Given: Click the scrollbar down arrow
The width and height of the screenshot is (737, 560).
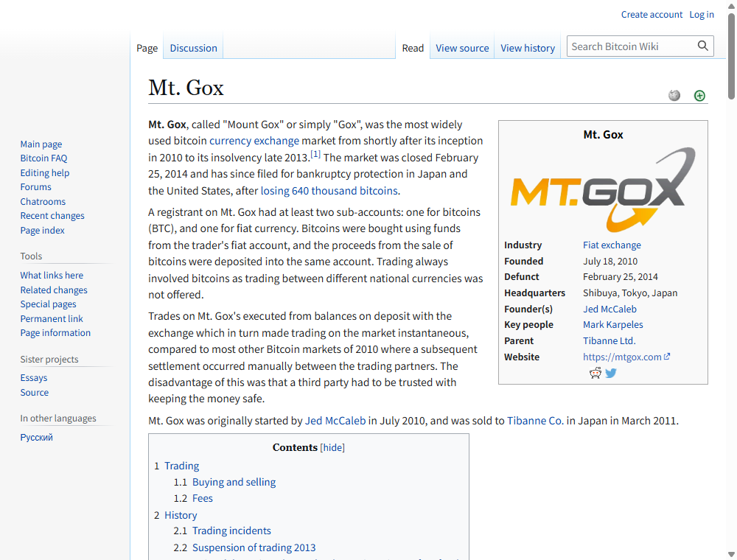Looking at the screenshot, I should pos(731,554).
